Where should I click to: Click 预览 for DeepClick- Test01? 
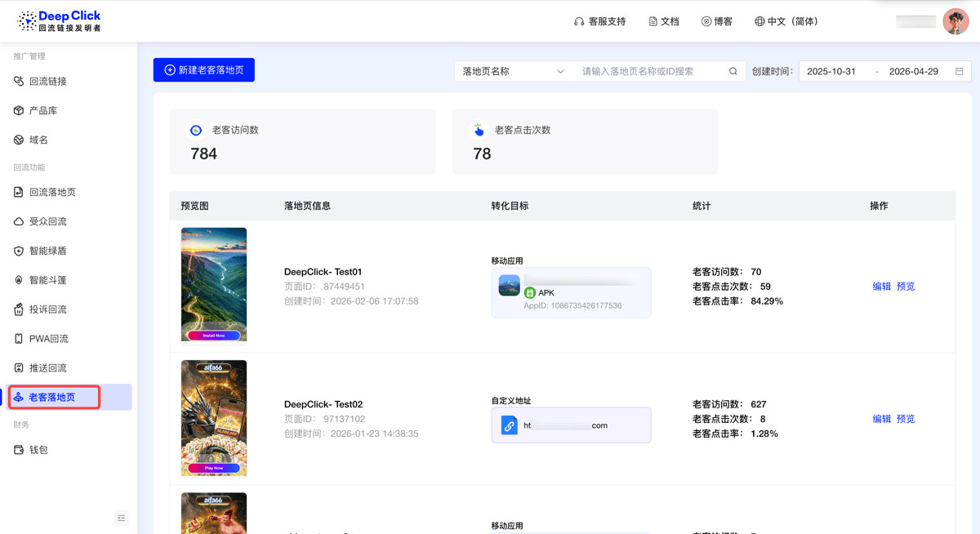coord(906,287)
